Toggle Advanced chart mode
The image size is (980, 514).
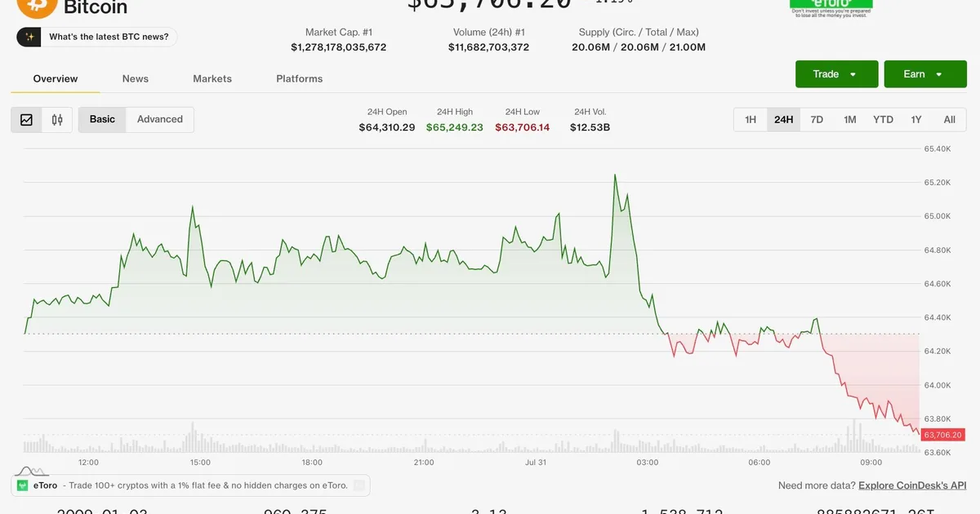(160, 119)
